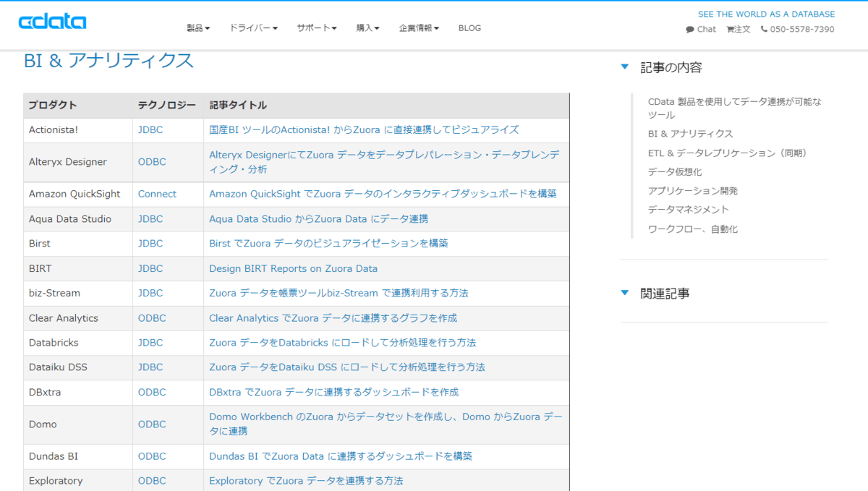Jump to BI & アナリティクス in contents list
The width and height of the screenshot is (868, 491).
[690, 134]
